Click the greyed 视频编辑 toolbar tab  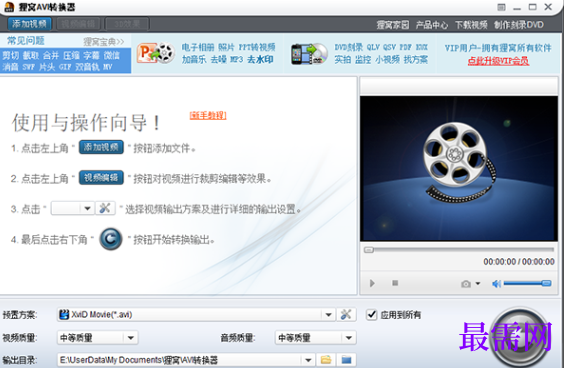pos(78,24)
